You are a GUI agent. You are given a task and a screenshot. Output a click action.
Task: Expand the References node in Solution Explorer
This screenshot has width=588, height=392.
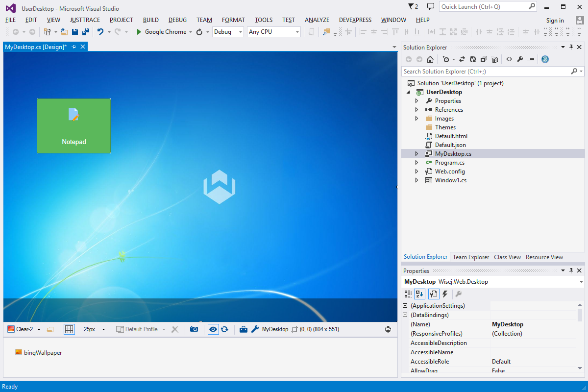[417, 110]
